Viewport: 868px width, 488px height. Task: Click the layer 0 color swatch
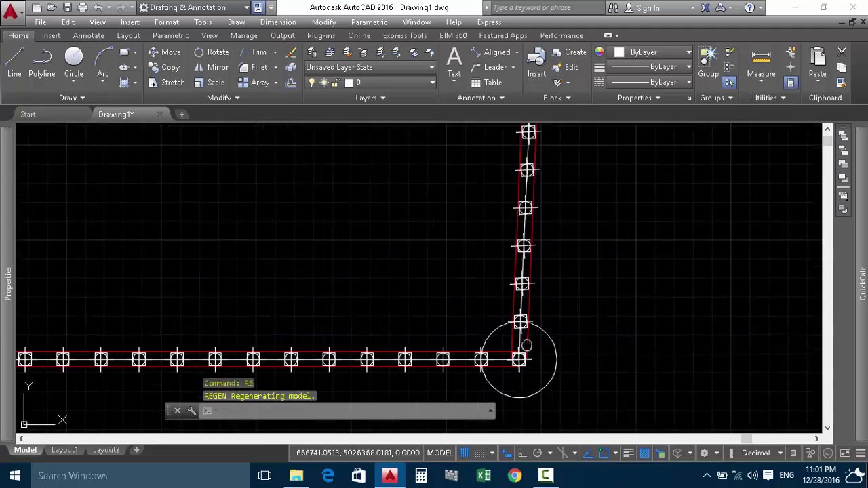point(349,83)
